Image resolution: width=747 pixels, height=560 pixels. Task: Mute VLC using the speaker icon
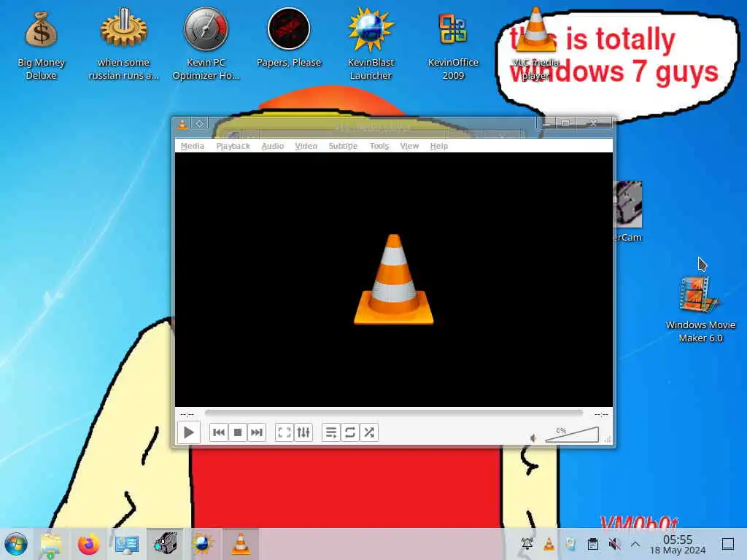click(x=533, y=437)
